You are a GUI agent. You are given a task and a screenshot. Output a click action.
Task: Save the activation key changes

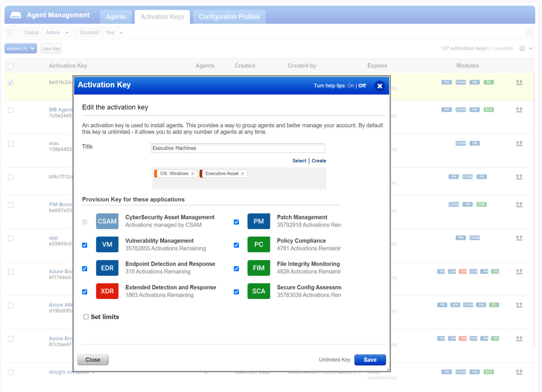pos(370,360)
